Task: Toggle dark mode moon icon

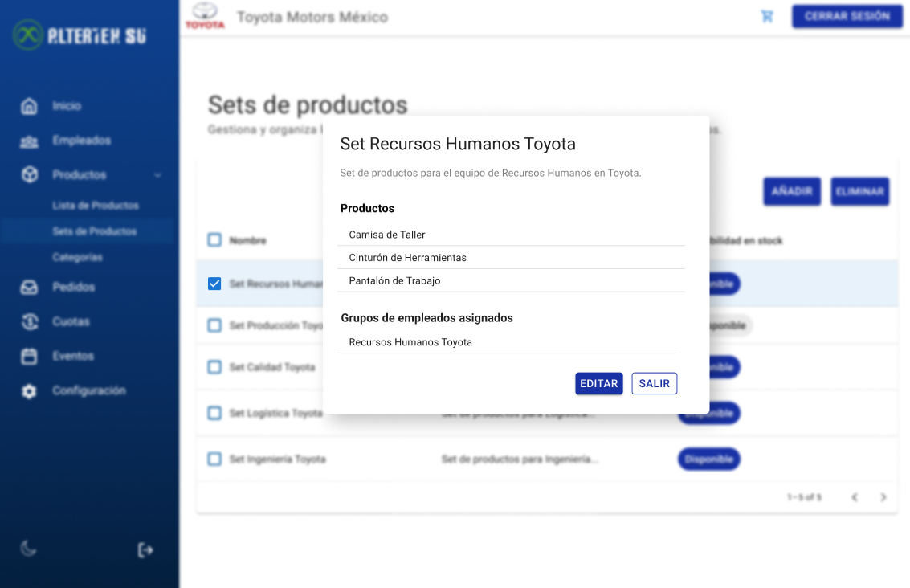Action: [x=28, y=548]
